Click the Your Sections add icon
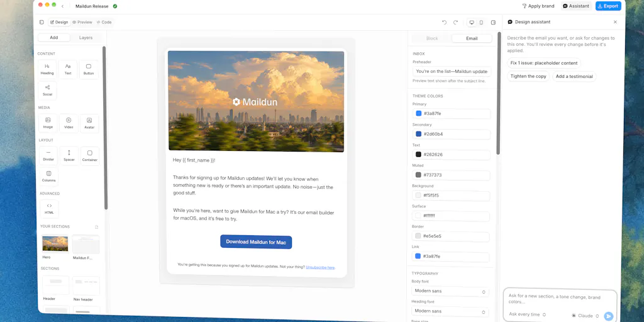 tap(96, 226)
